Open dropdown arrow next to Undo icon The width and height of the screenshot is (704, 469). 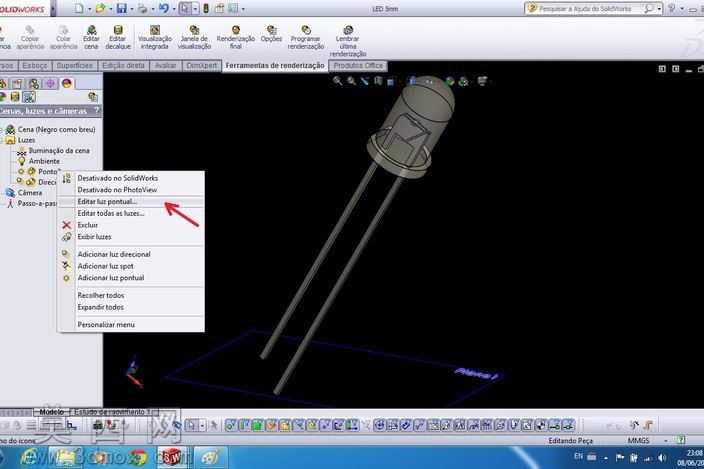173,9
